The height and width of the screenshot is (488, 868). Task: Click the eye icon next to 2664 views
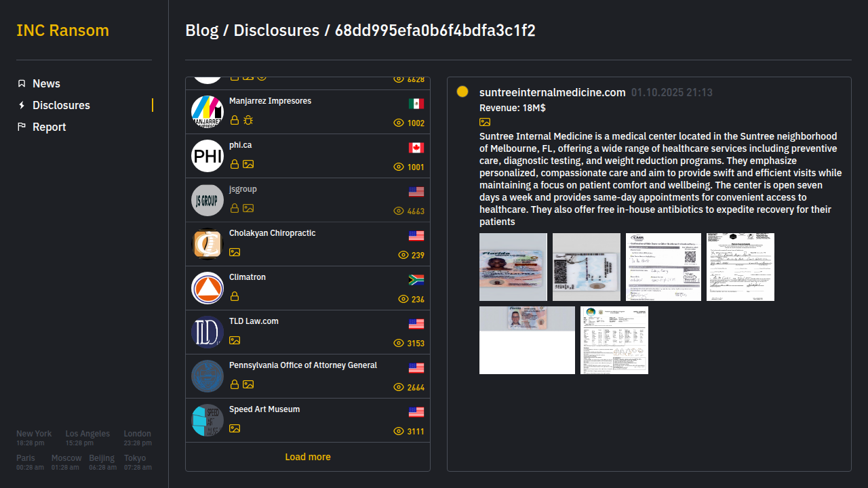click(399, 388)
